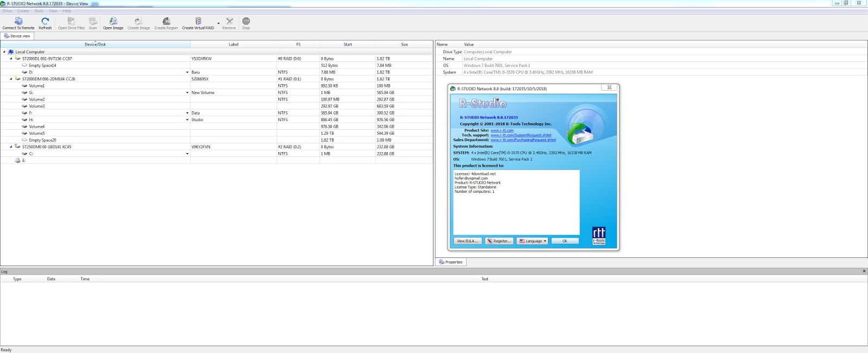Click the ST2000DL 001-9VT156 hard drive icon

coord(17,59)
